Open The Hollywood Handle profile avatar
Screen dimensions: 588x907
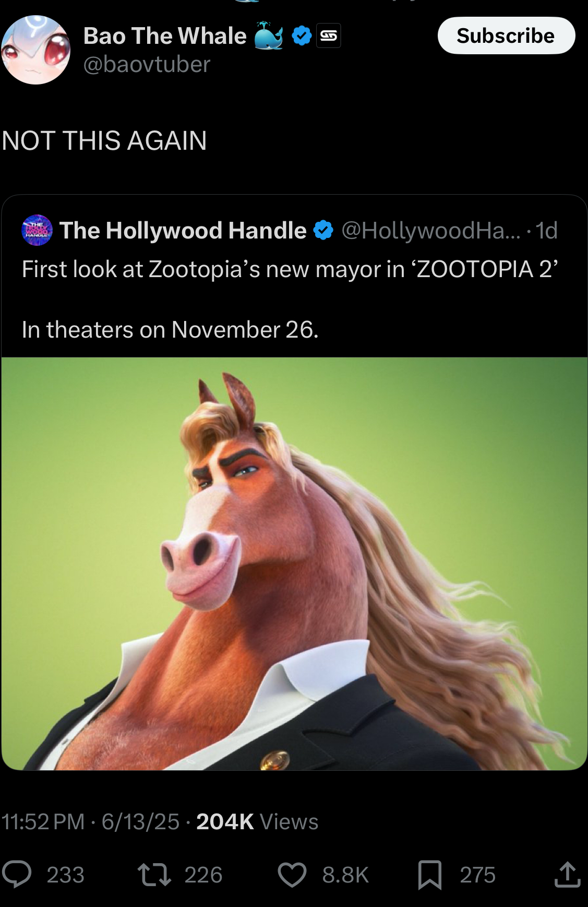coord(37,230)
